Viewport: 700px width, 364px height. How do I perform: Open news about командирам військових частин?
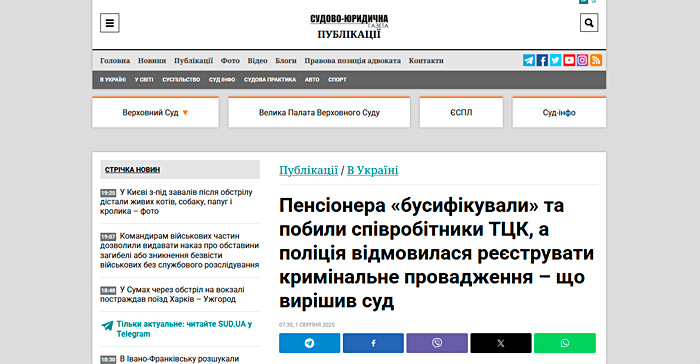click(x=179, y=250)
